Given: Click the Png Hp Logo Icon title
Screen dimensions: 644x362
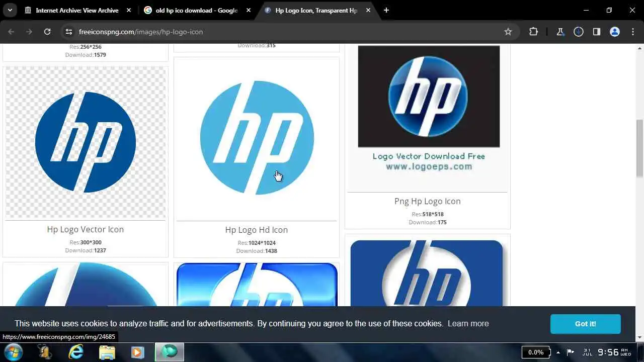Looking at the screenshot, I should [428, 201].
